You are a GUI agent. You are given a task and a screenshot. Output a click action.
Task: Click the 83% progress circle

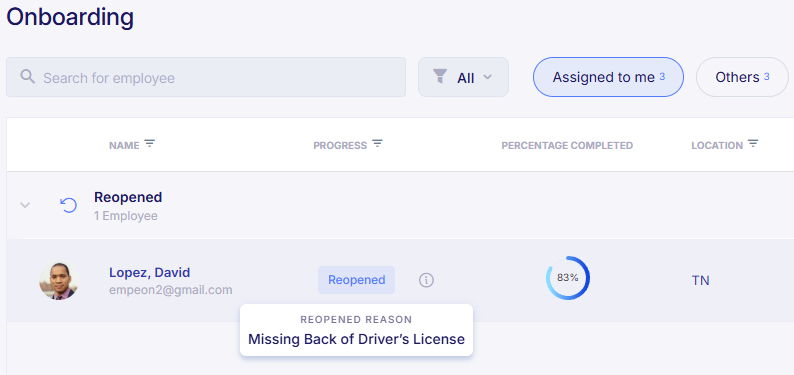coord(568,278)
